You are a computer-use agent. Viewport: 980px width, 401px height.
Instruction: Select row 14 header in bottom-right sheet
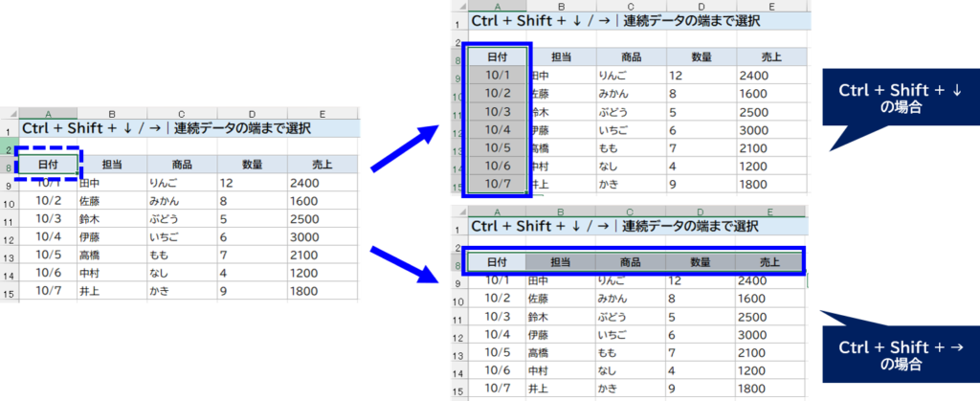(x=459, y=373)
